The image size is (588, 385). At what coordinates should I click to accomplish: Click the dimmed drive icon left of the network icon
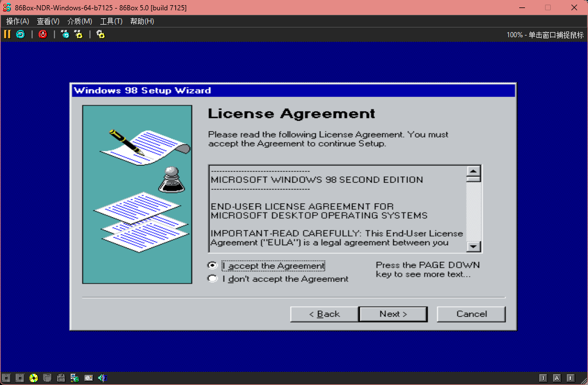tap(61, 378)
